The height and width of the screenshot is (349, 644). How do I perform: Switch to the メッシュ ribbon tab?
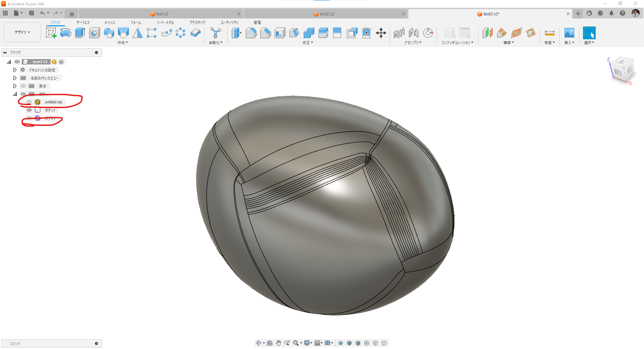109,22
